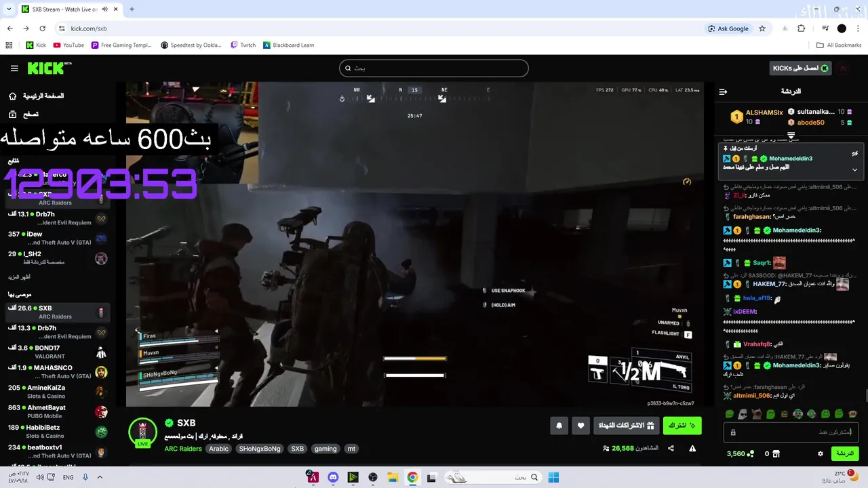This screenshot has width=868, height=488.
Task: Click the Get KICKs button
Action: point(801,68)
